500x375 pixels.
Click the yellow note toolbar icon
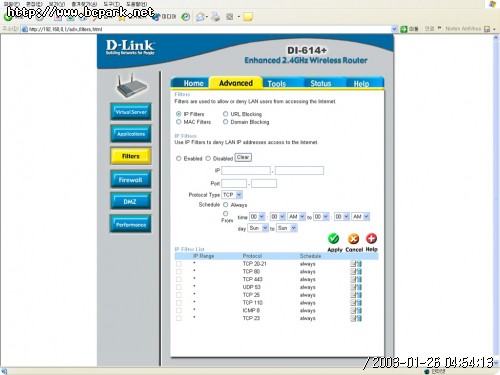pyautogui.click(x=248, y=17)
